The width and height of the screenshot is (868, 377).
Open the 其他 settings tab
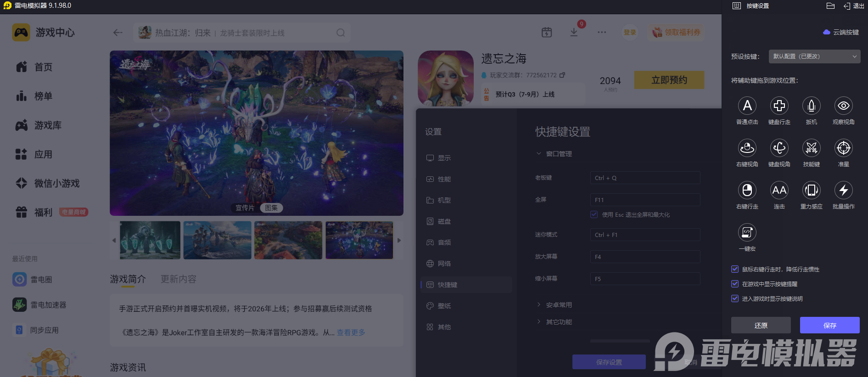[x=466, y=327]
